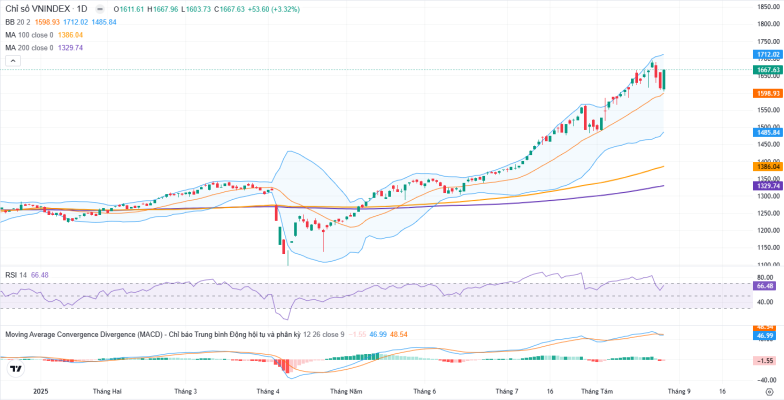The height and width of the screenshot is (400, 784).
Task: Click the 1329.74 value in MA 200 legend
Action: click(70, 48)
